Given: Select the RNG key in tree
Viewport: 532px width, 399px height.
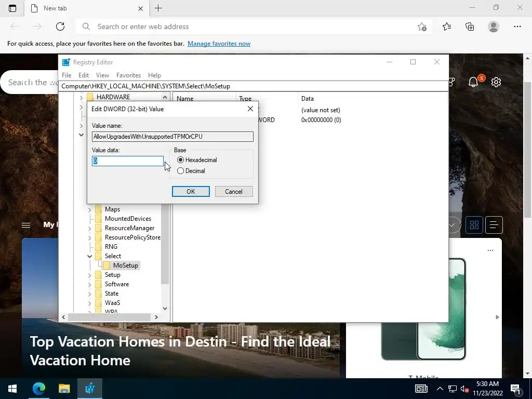Looking at the screenshot, I should coord(111,247).
